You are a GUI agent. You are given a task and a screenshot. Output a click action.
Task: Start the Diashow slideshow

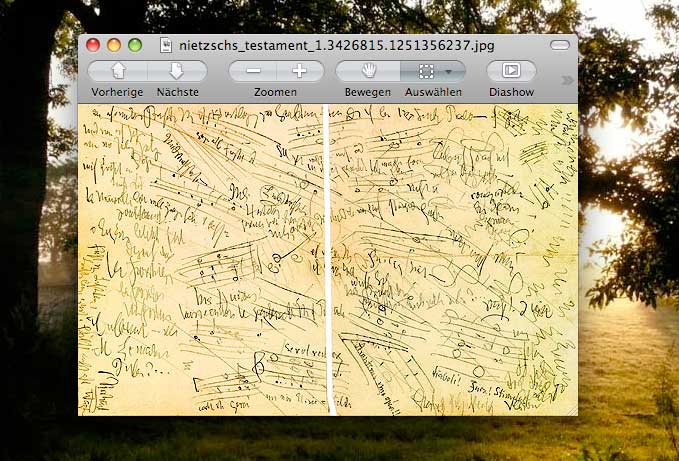click(x=511, y=71)
